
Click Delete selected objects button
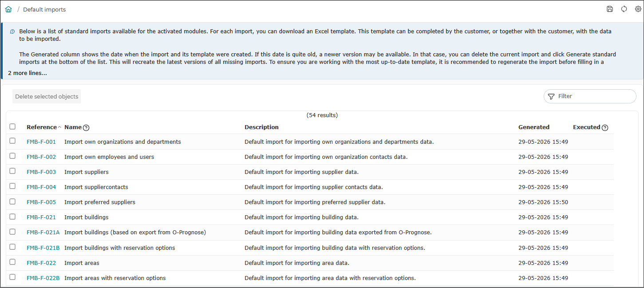pyautogui.click(x=47, y=96)
